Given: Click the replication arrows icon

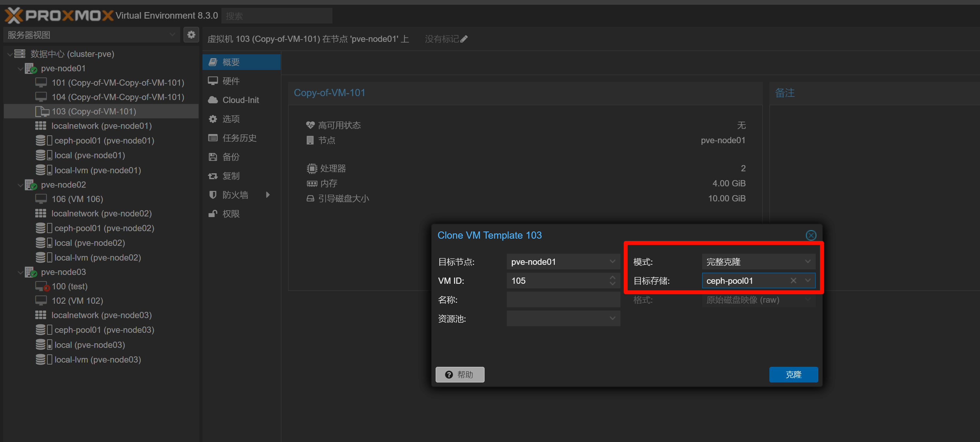Looking at the screenshot, I should 213,176.
